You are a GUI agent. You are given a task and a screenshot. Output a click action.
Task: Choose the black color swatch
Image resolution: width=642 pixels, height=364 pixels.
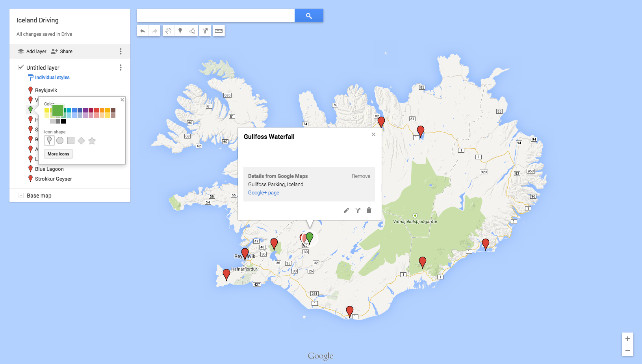pos(63,121)
